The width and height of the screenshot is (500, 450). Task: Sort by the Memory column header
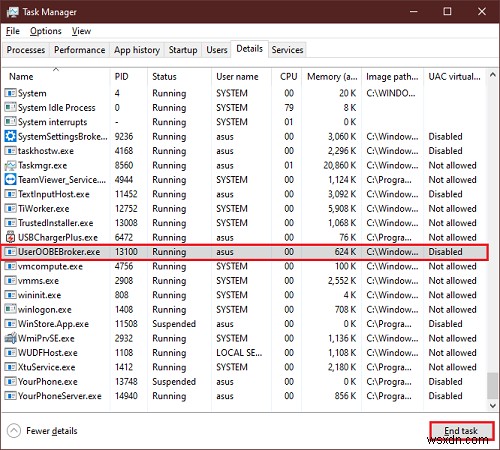pos(332,77)
